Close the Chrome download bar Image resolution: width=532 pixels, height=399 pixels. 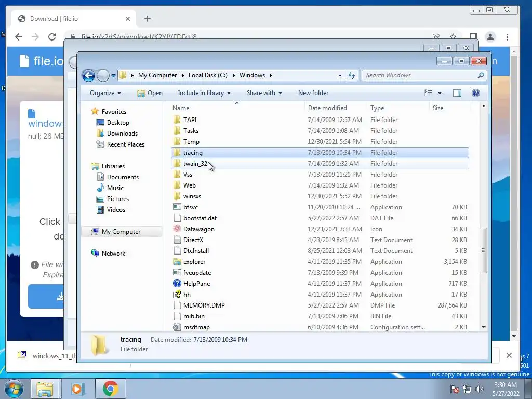pyautogui.click(x=509, y=355)
